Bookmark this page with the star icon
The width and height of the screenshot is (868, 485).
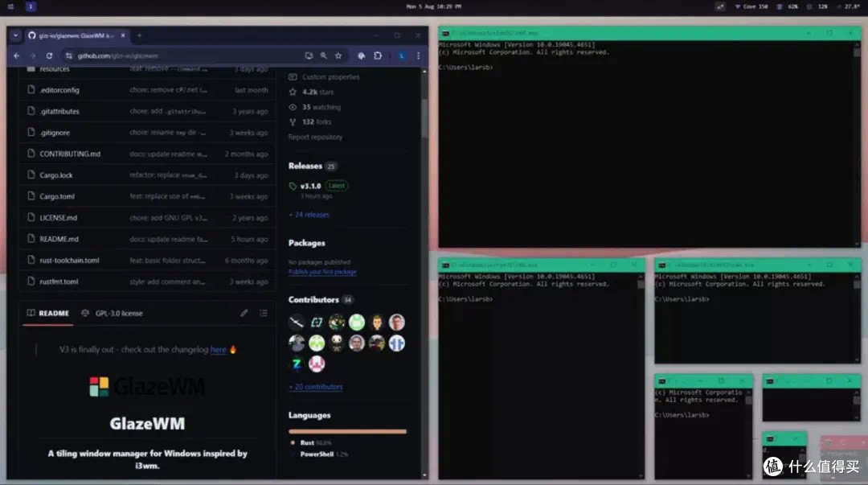[338, 56]
